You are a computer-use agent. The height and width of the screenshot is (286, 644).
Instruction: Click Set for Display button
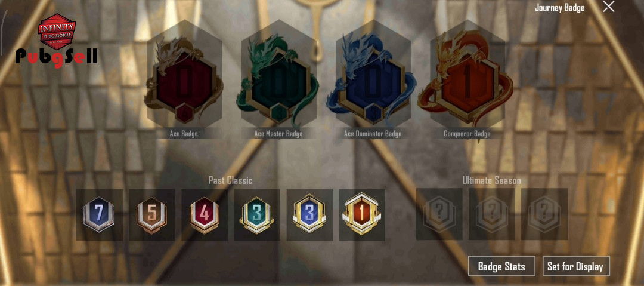click(576, 266)
